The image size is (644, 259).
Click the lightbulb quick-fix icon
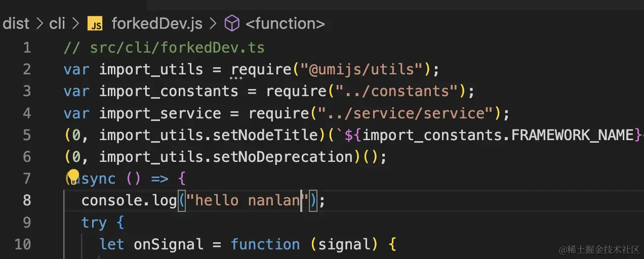point(73,177)
